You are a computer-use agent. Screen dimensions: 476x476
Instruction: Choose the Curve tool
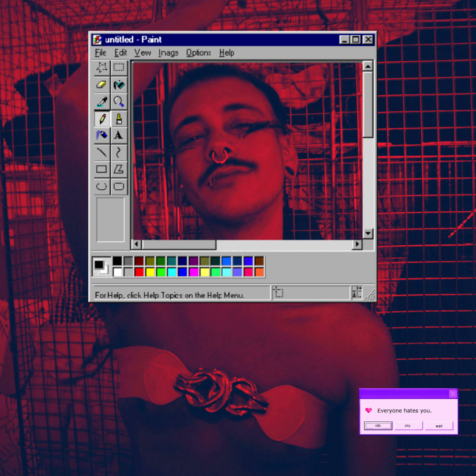point(119,152)
